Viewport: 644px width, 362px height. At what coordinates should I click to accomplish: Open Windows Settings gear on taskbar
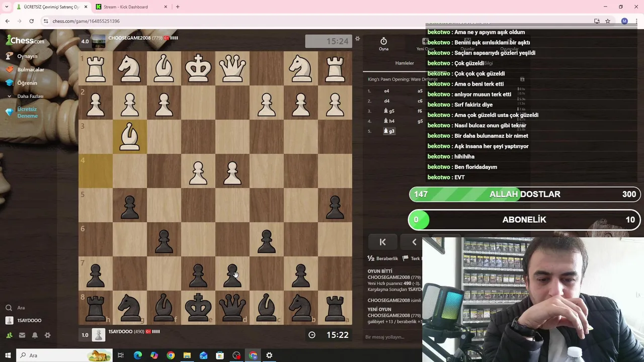click(x=269, y=355)
